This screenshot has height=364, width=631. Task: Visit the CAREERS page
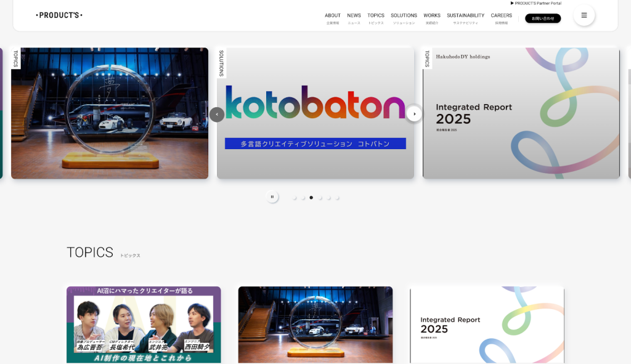click(x=501, y=16)
